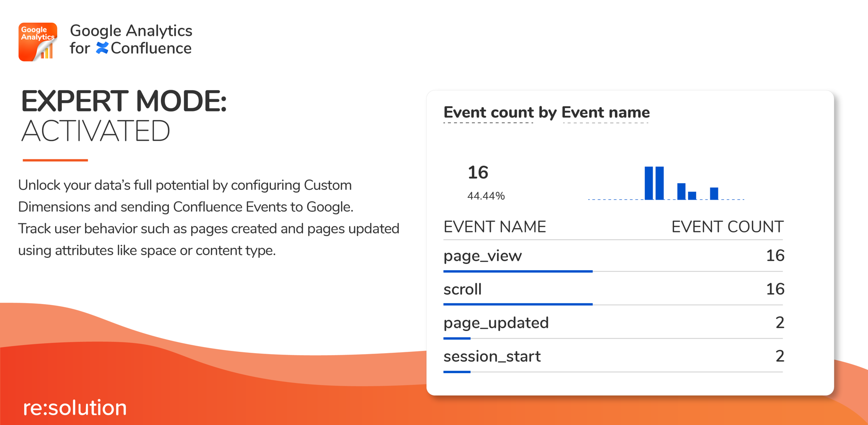This screenshot has width=868, height=425.
Task: Click the session_start count value 2
Action: click(780, 356)
